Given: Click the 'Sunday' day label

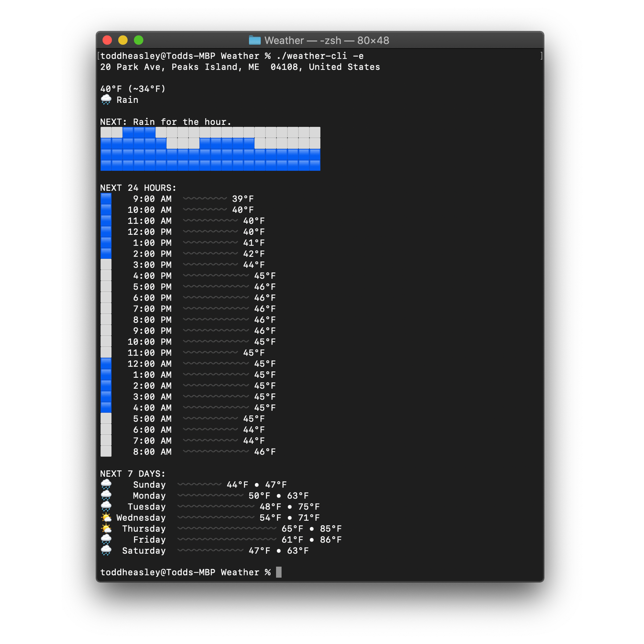Looking at the screenshot, I should [x=149, y=485].
